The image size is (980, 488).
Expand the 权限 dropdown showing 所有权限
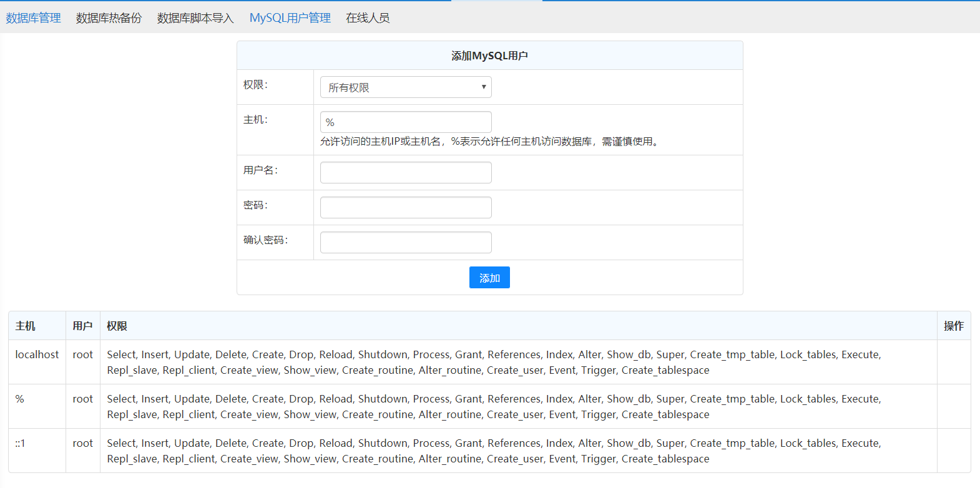(x=406, y=87)
